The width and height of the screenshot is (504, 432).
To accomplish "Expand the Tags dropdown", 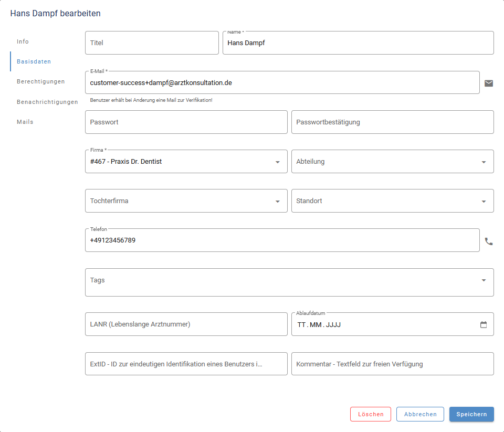I will pyautogui.click(x=484, y=280).
